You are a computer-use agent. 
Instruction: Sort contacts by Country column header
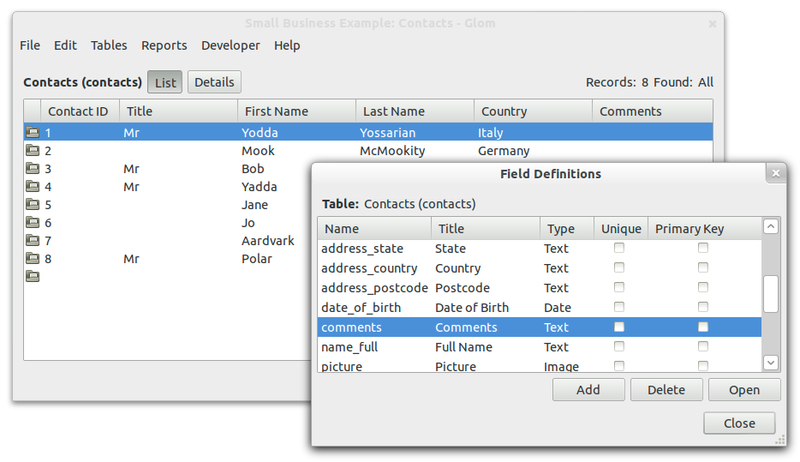click(x=533, y=111)
